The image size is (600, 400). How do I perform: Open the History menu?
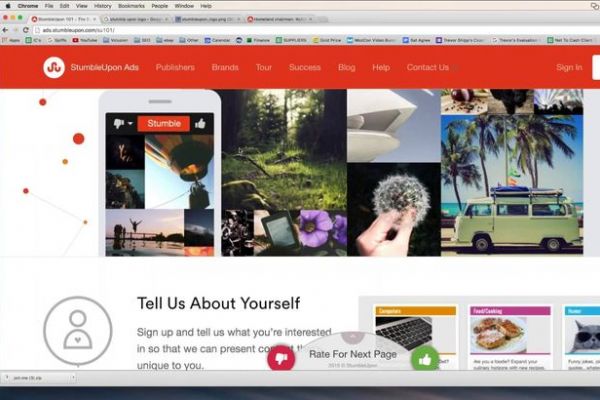(103, 6)
